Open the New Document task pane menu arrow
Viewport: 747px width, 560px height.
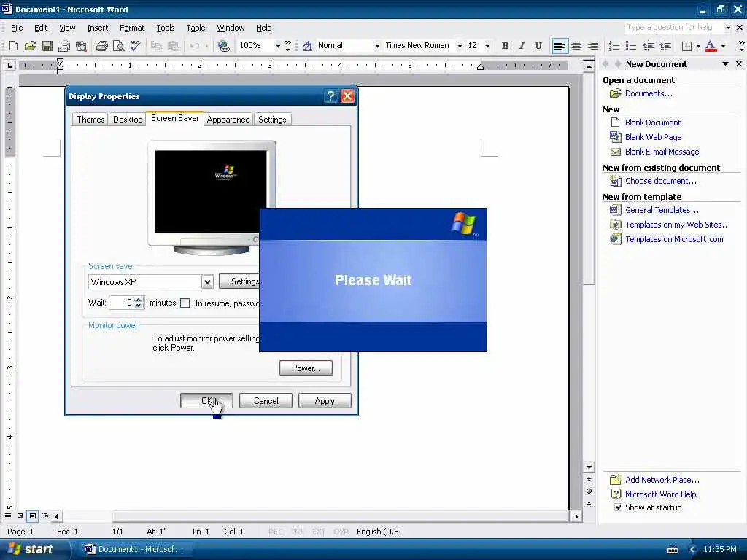click(x=725, y=64)
